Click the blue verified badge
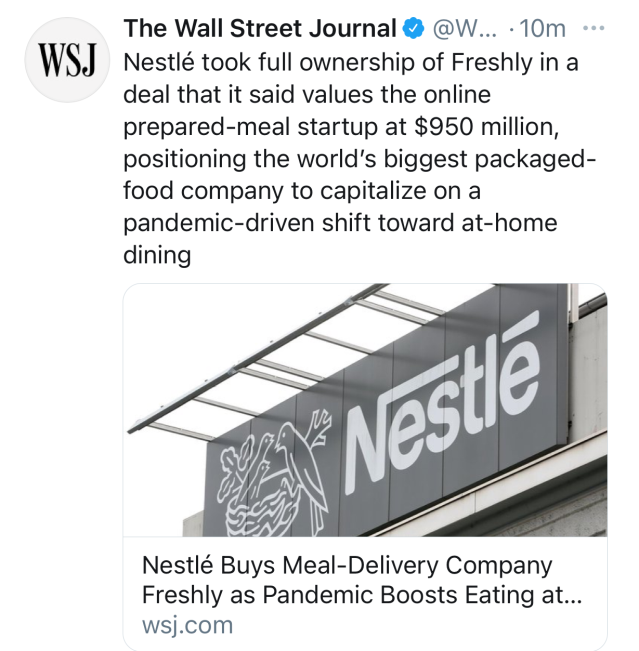 point(411,28)
